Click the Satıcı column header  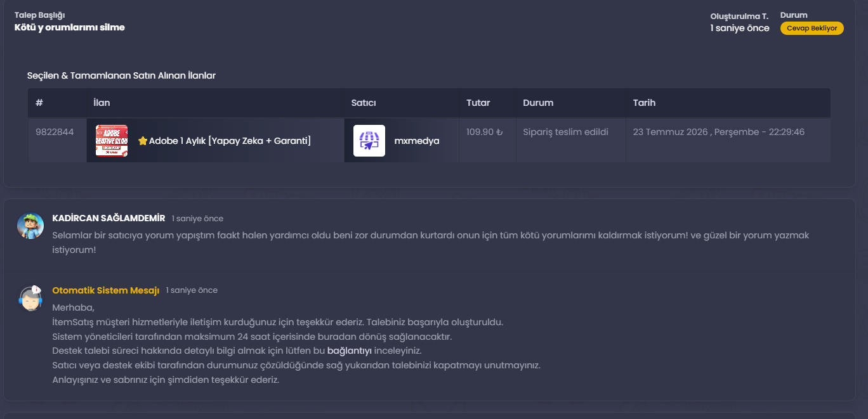pyautogui.click(x=364, y=103)
